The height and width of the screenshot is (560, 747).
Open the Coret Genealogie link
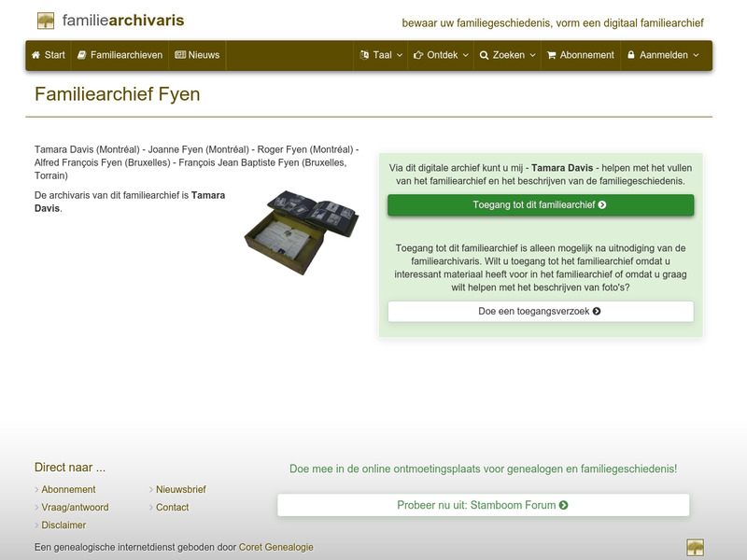(276, 548)
